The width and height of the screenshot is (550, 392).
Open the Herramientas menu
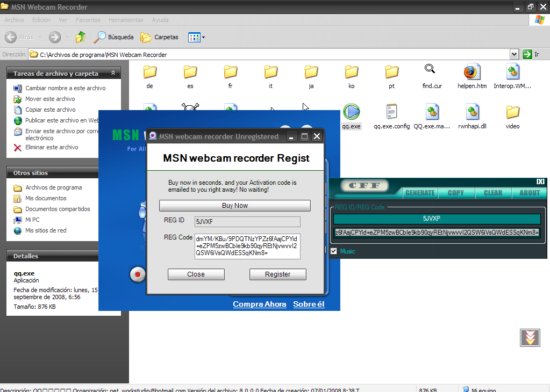click(125, 20)
